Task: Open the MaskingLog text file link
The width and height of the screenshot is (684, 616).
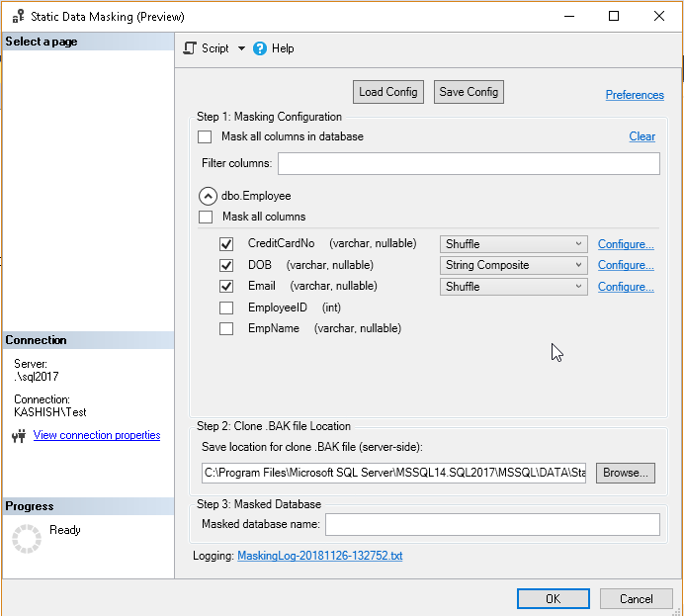Action: 319,556
